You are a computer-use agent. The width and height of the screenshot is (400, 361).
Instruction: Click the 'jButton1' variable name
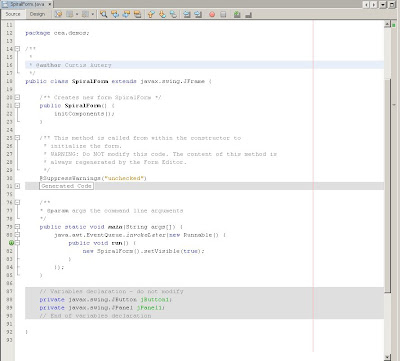click(156, 299)
